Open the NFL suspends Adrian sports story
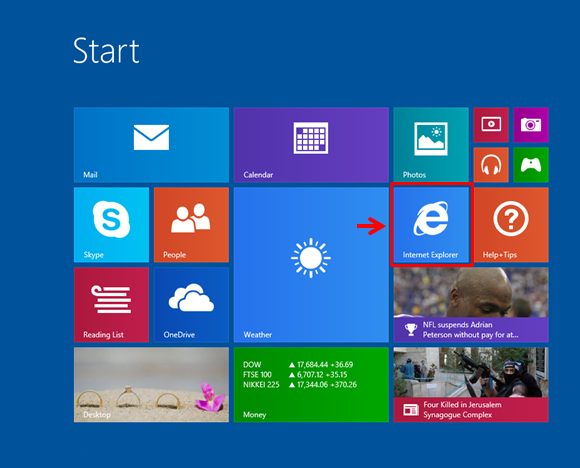Image resolution: width=580 pixels, height=468 pixels. coord(471,304)
